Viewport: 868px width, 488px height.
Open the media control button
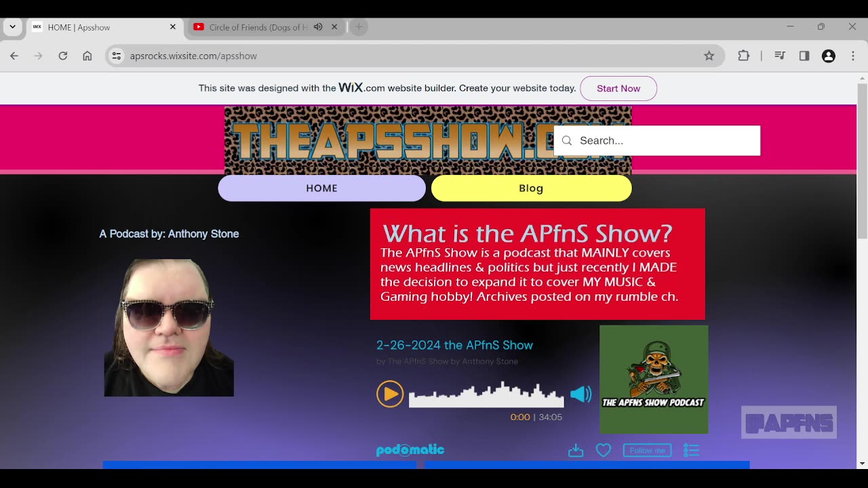780,56
